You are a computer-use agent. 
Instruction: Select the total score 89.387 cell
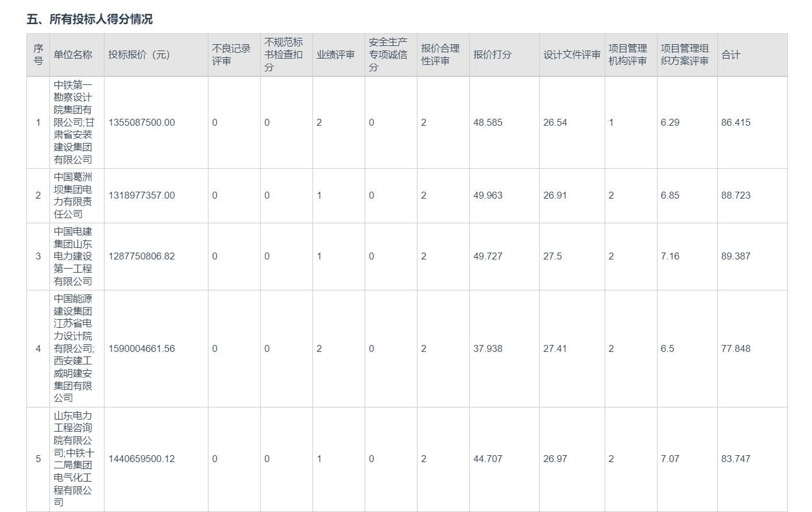click(x=736, y=257)
